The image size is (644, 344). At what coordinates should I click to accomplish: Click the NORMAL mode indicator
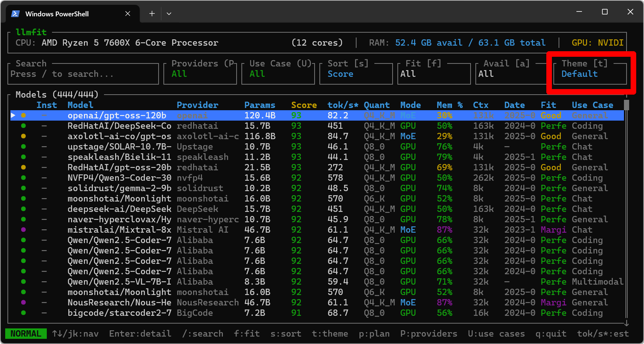point(26,334)
